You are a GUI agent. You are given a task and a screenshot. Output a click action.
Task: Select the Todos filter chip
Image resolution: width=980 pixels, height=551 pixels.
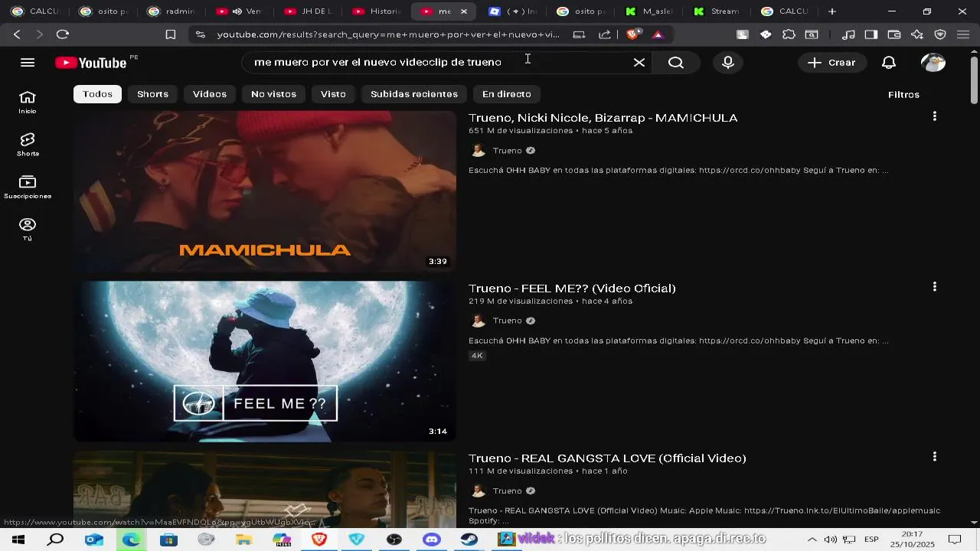97,93
